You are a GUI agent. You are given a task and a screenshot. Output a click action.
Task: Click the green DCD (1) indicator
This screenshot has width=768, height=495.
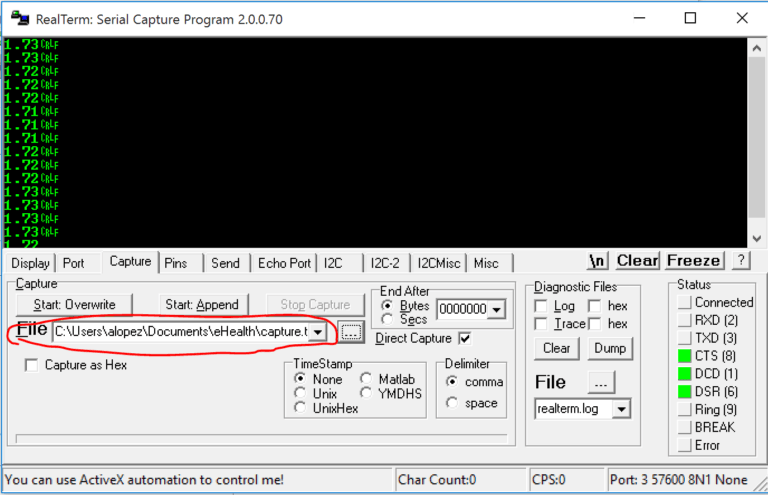[684, 374]
